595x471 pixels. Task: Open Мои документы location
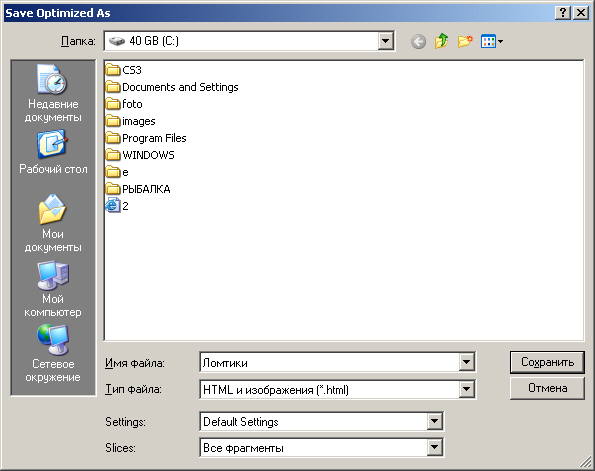(x=53, y=224)
